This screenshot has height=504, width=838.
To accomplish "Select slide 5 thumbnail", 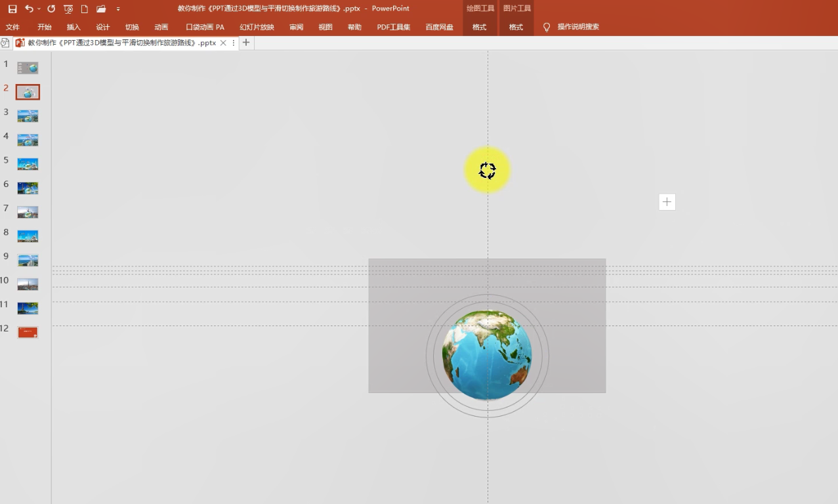I will (x=28, y=164).
